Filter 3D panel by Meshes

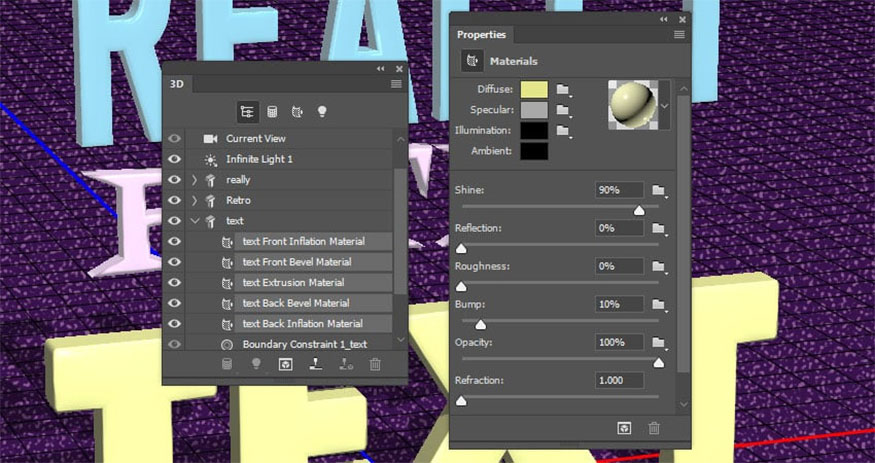pos(272,112)
